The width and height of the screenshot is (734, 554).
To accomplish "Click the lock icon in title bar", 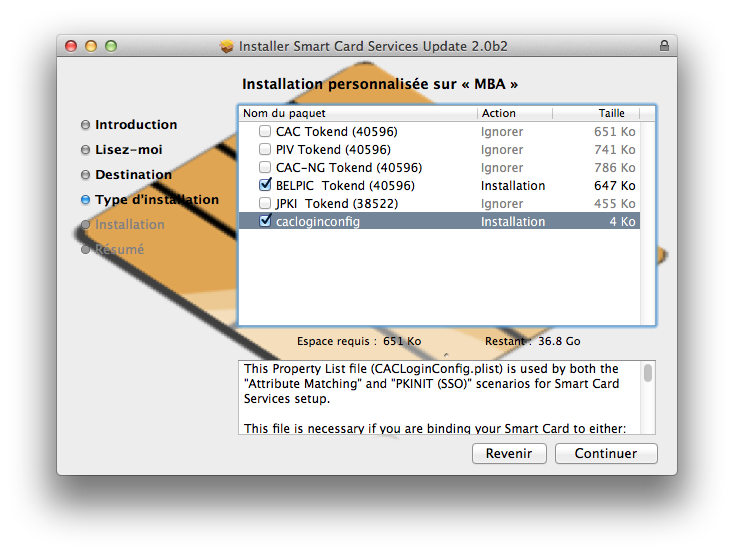I will point(664,46).
